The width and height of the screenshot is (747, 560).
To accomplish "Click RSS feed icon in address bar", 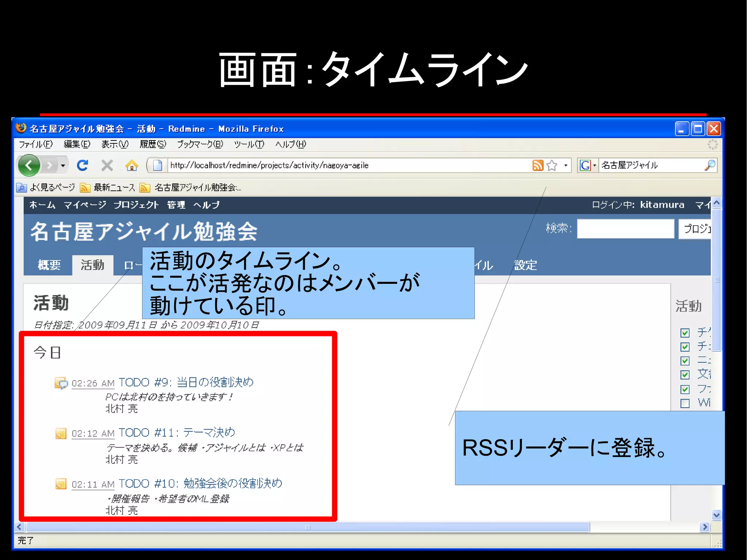I will pyautogui.click(x=538, y=165).
